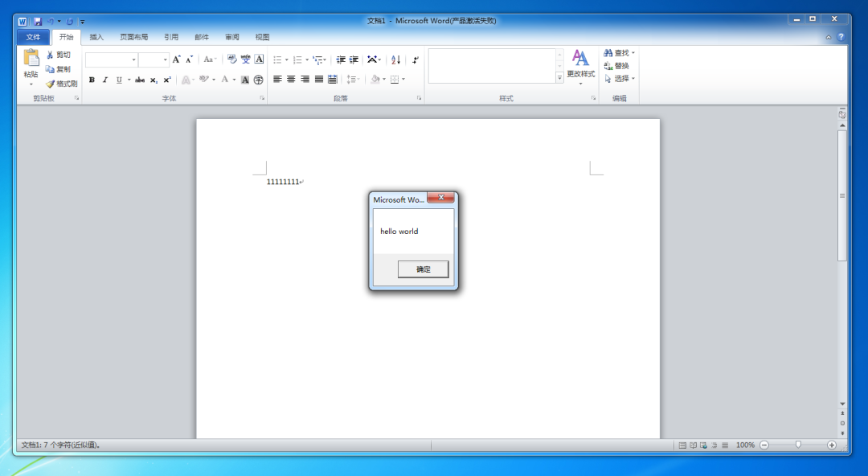Switch to the 审阅 ribbon tab

pyautogui.click(x=232, y=37)
